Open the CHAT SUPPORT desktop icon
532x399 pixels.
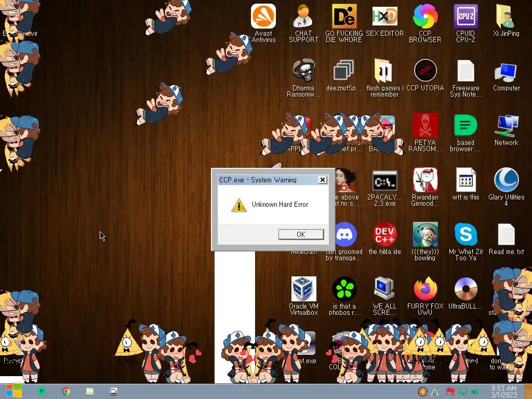coord(303,23)
